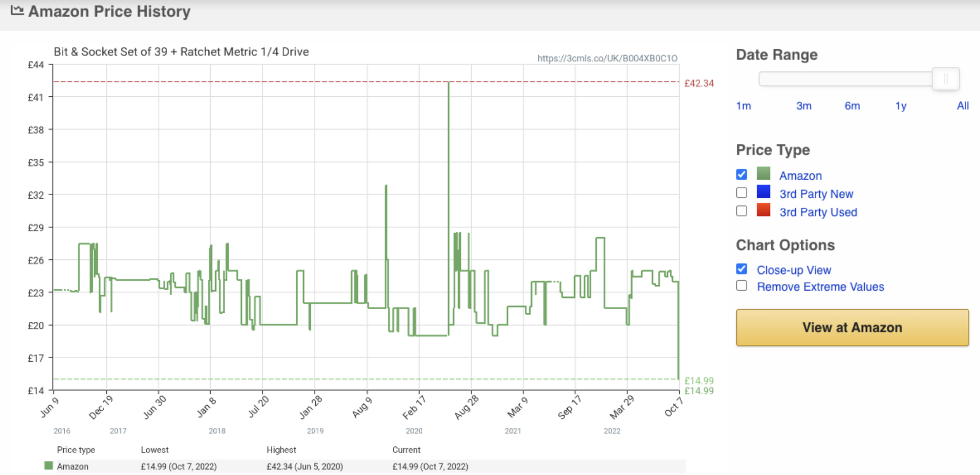Disable the Amazon price type checkbox
This screenshot has height=475, width=980.
tap(741, 174)
